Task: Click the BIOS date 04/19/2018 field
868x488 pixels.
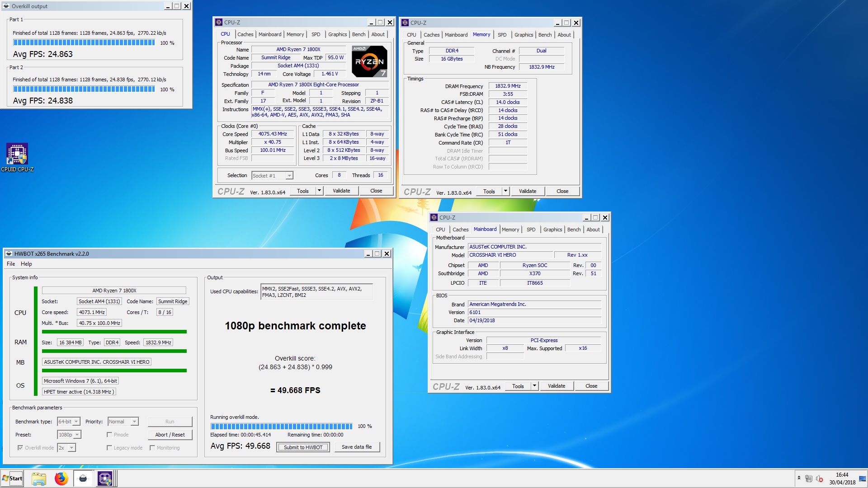Action: tap(535, 320)
